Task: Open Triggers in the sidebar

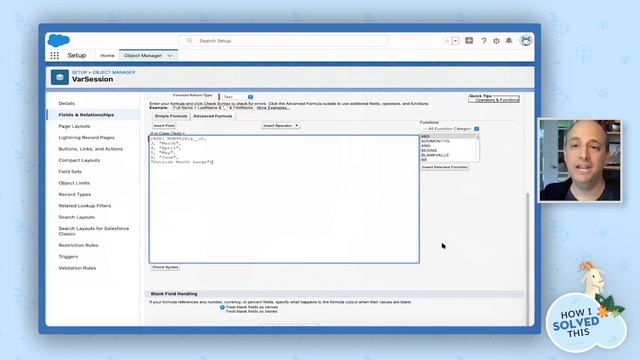Action: (68, 257)
